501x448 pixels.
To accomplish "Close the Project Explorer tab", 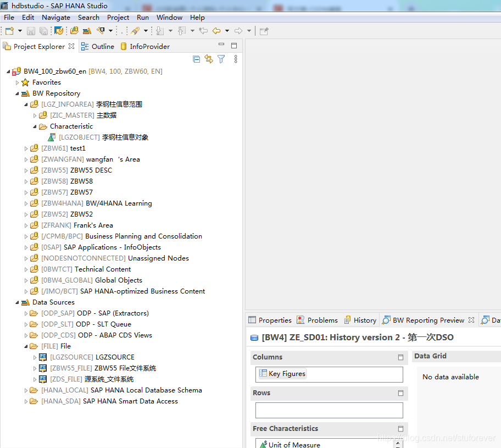I will (71, 46).
